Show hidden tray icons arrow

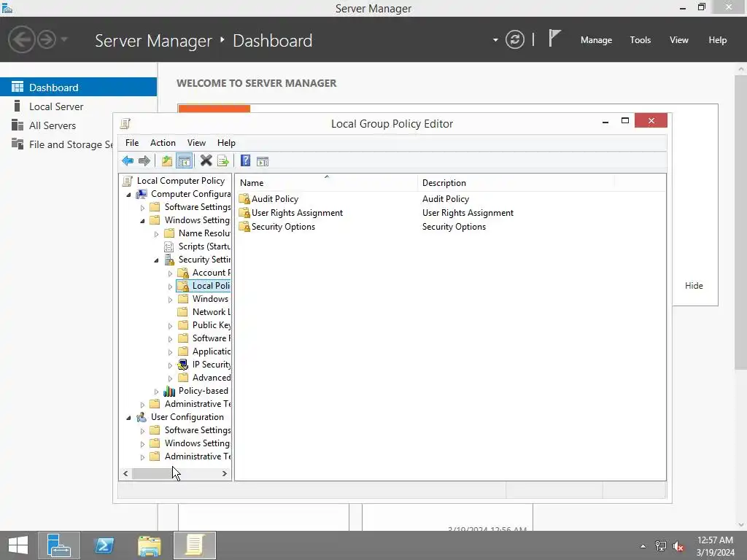643,546
